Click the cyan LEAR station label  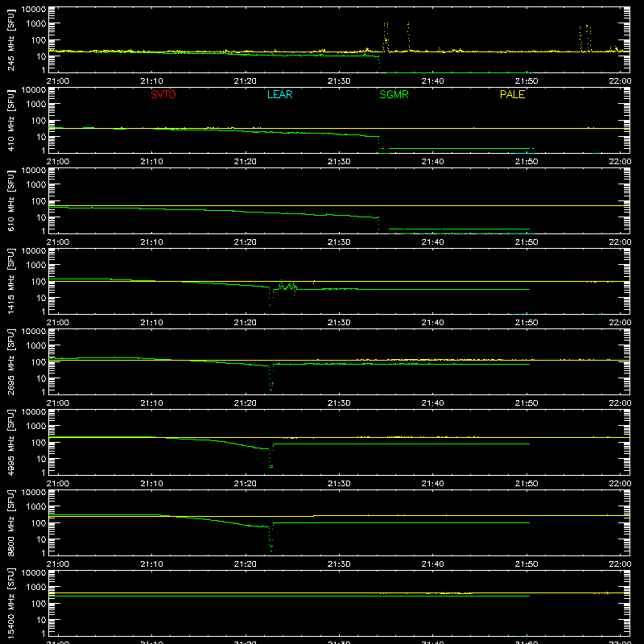point(279,94)
